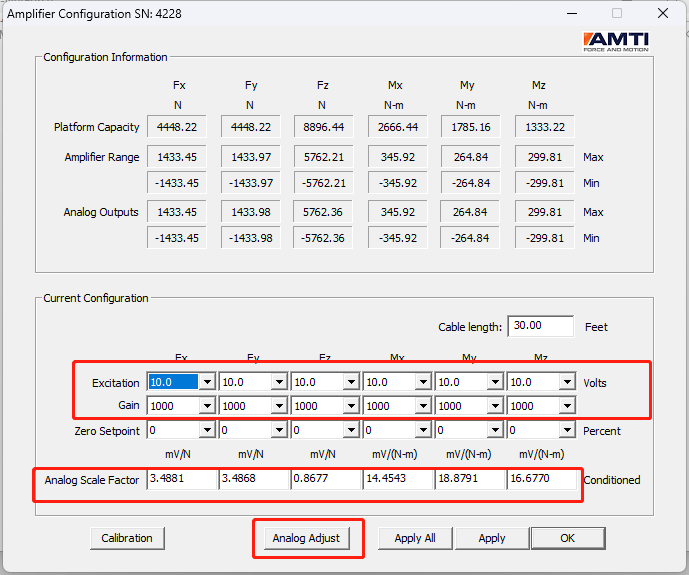
Task: Open the Fx Excitation dropdown arrow
Action: coord(207,382)
